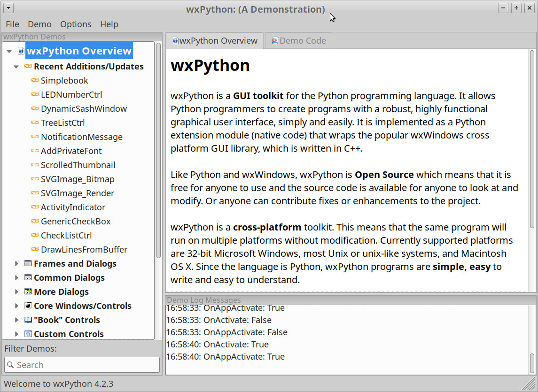The image size is (538, 392).
Task: Collapse the wxPython Overview root node
Action: [x=9, y=51]
